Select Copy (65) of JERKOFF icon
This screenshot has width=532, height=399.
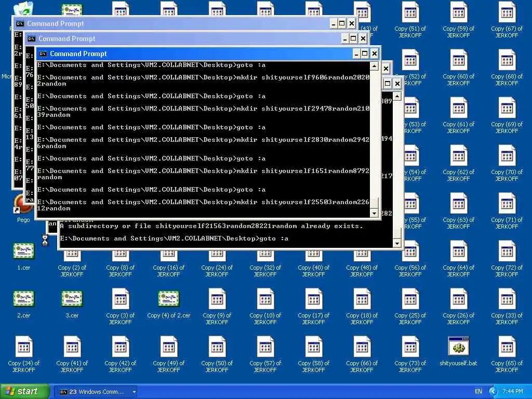point(507,347)
